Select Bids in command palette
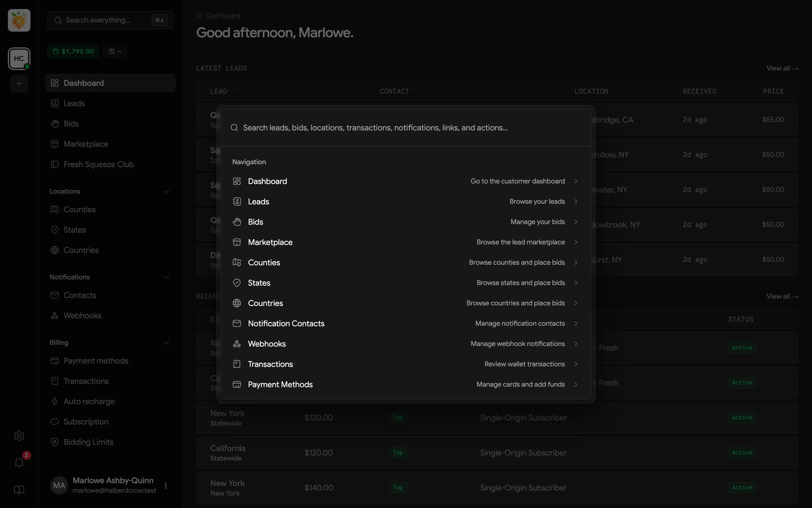 [406, 222]
